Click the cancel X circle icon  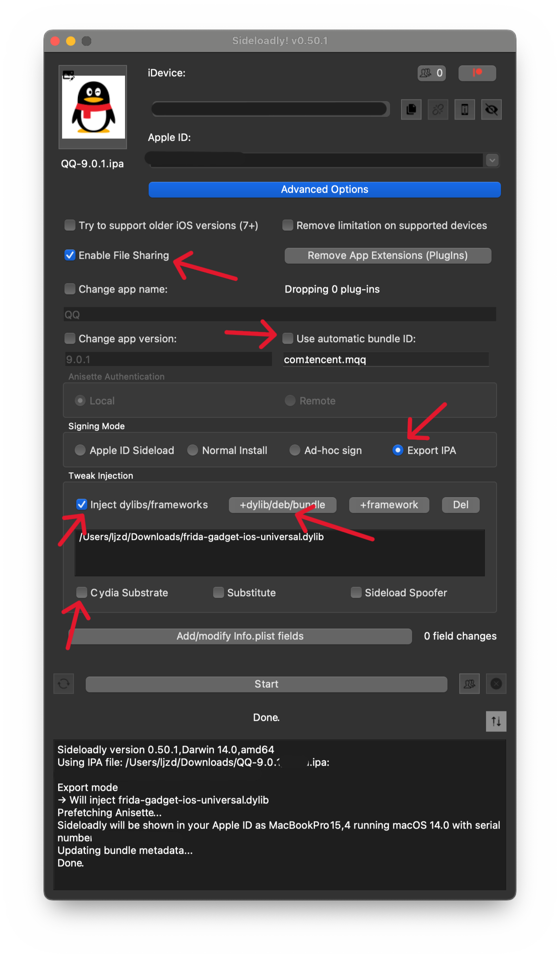pyautogui.click(x=496, y=684)
